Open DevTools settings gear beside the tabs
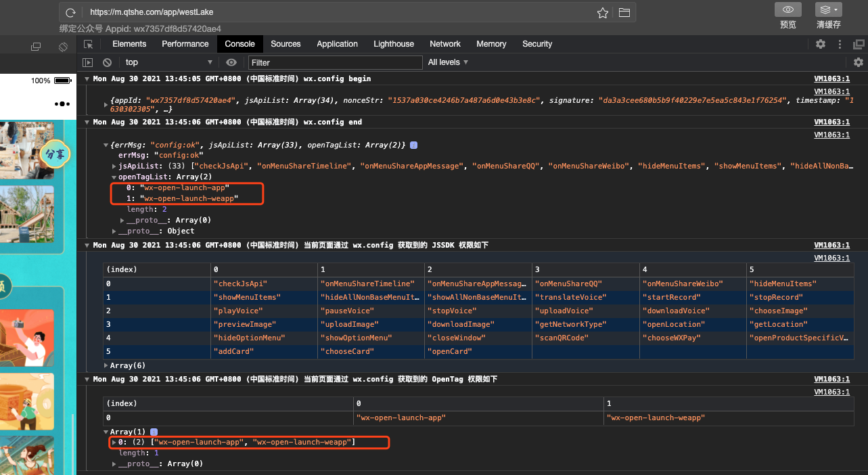868x475 pixels. pos(821,44)
